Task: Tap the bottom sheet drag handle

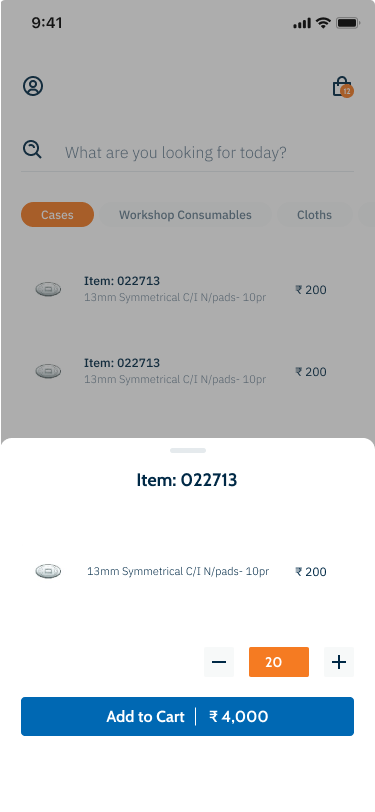Action: point(188,451)
